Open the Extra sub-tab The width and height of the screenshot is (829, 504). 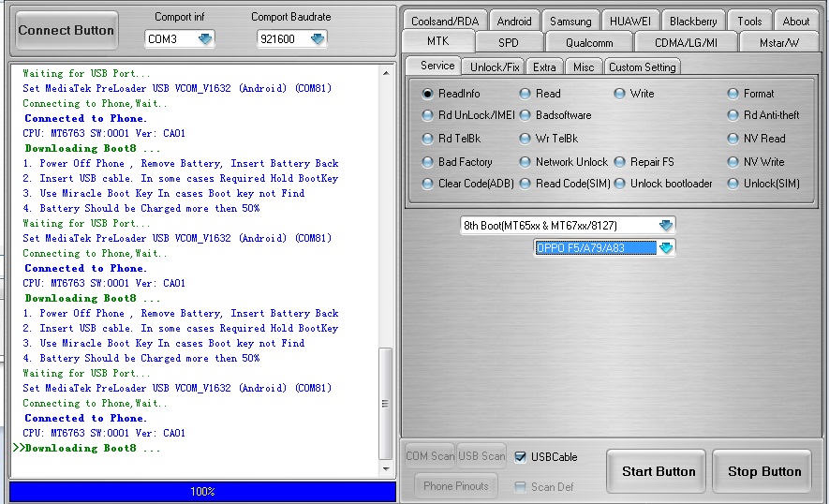pos(544,67)
